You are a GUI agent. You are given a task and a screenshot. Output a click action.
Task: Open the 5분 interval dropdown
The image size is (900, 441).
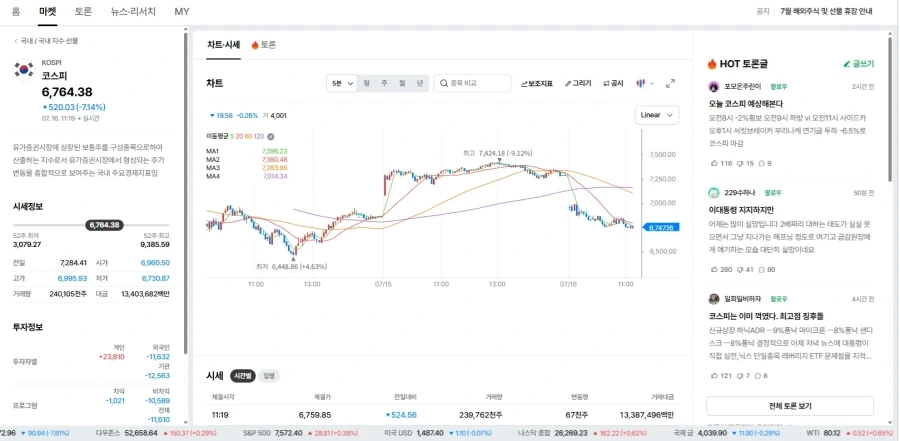342,83
